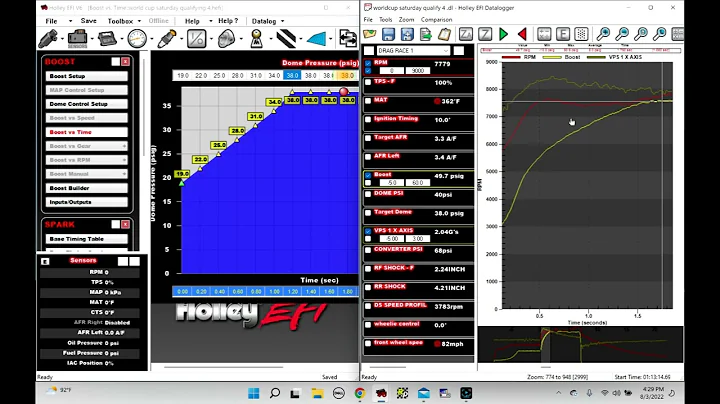Image resolution: width=720 pixels, height=404 pixels.
Task: Select the green 19.0 start point on curve
Action: pos(182,183)
